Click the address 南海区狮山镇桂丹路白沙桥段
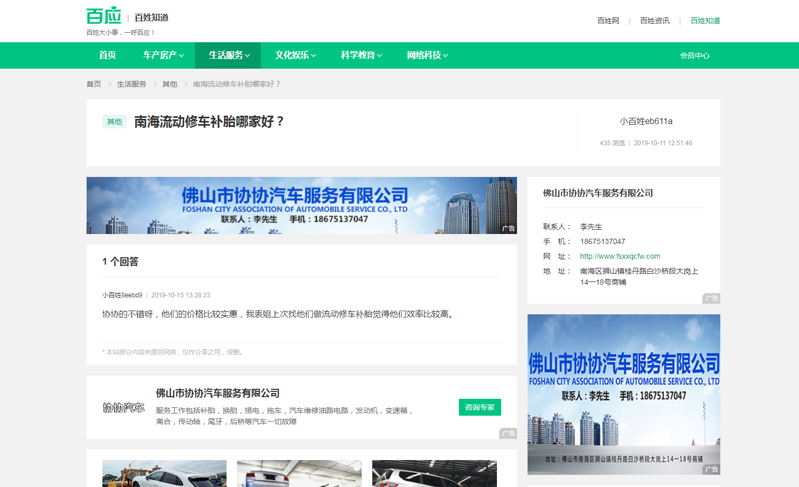 639,277
